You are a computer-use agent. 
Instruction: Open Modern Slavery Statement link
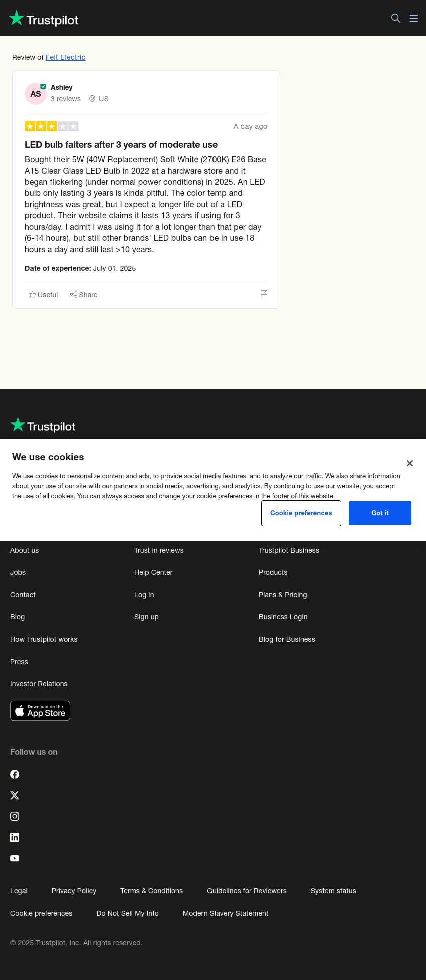[226, 913]
